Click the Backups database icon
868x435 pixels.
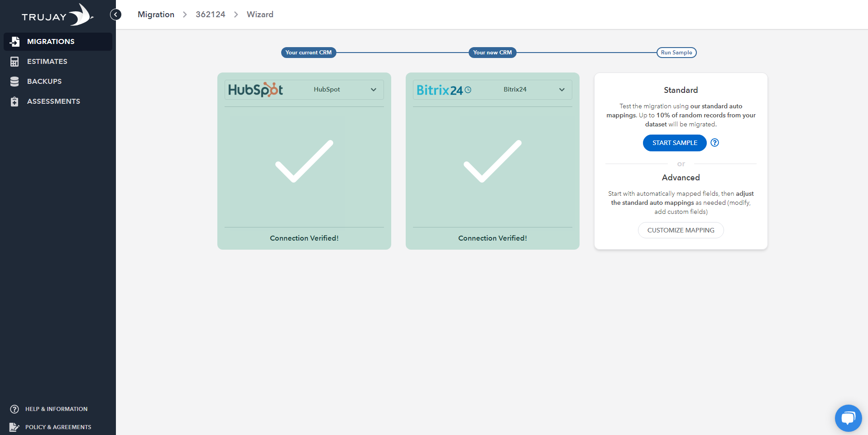(14, 82)
